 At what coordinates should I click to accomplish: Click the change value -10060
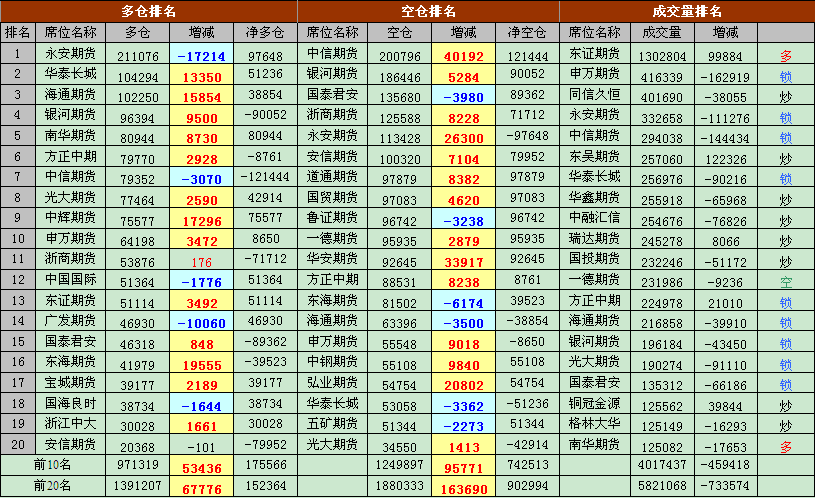202,324
